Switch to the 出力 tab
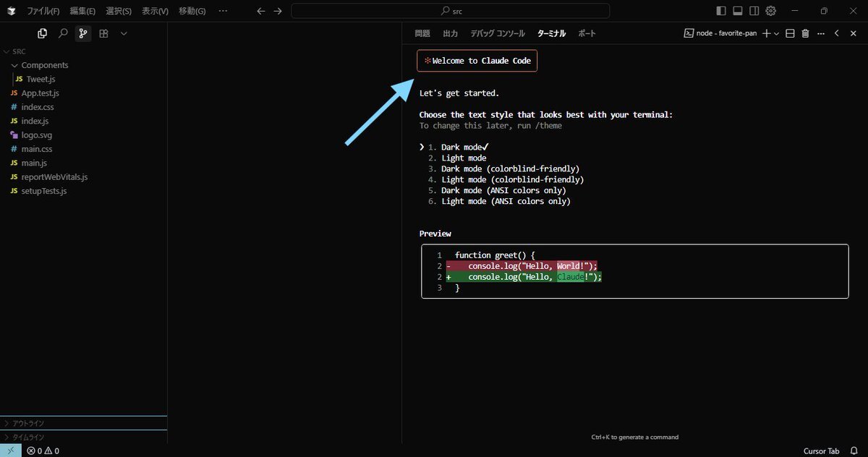 pyautogui.click(x=450, y=33)
